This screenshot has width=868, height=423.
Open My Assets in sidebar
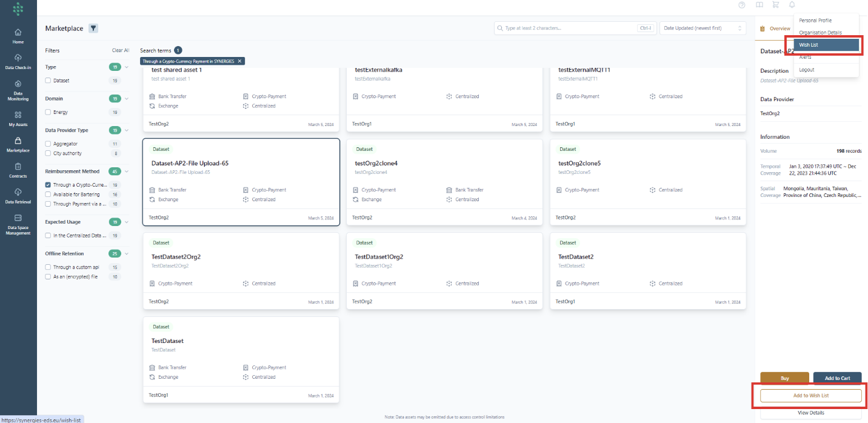18,118
